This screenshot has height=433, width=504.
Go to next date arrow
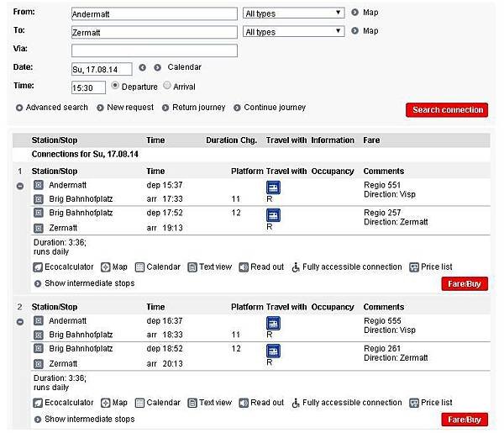pos(158,67)
